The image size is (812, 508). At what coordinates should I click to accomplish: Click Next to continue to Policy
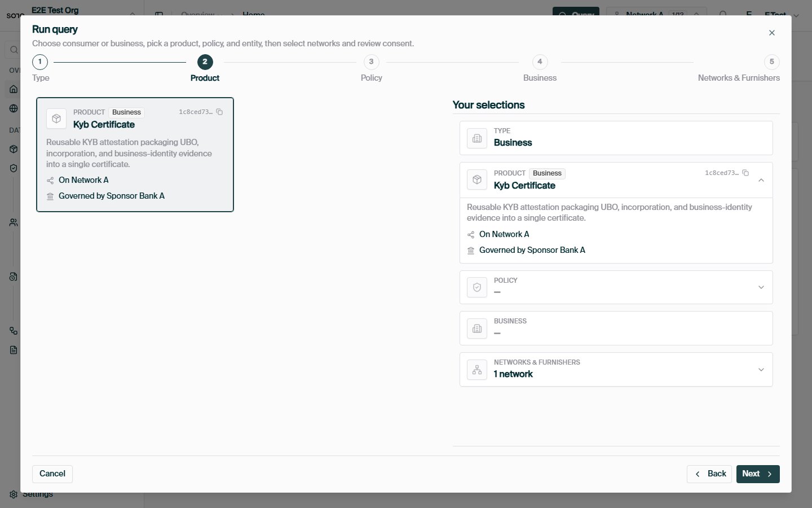[x=758, y=474]
